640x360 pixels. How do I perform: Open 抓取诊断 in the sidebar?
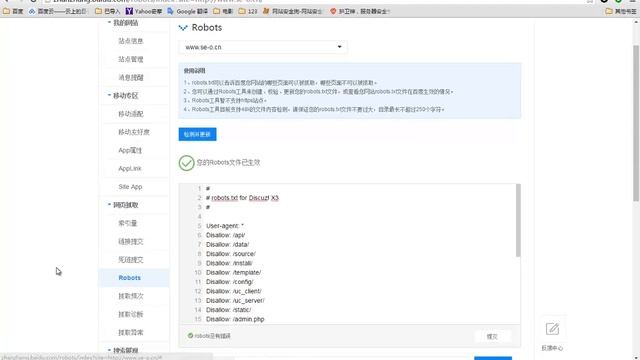click(x=131, y=314)
